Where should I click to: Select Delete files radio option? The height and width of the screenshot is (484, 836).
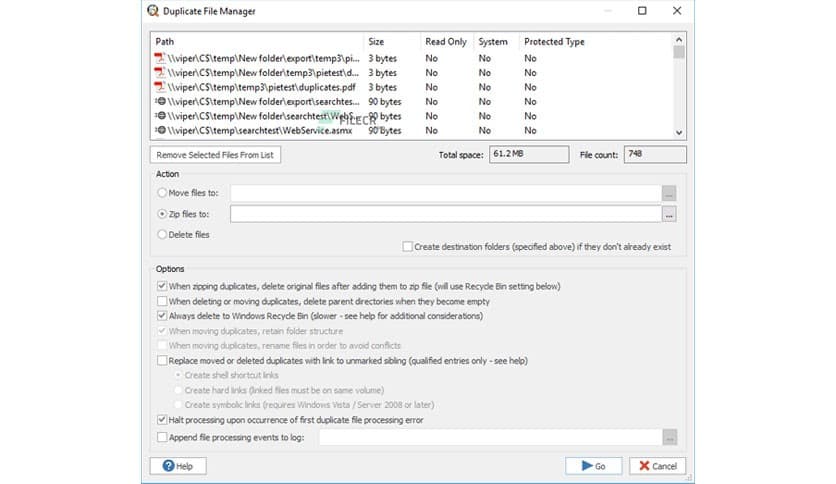(162, 235)
